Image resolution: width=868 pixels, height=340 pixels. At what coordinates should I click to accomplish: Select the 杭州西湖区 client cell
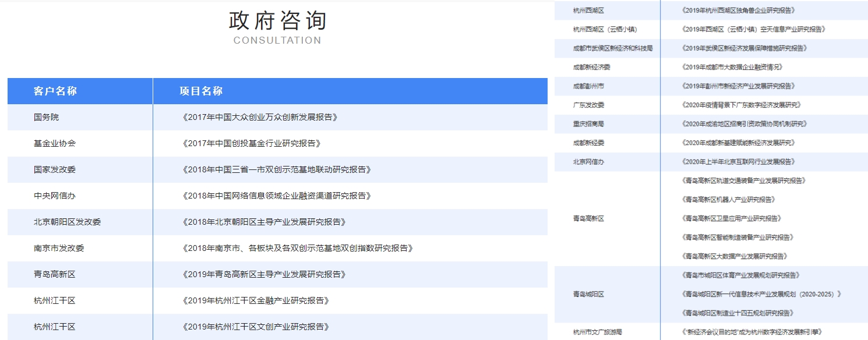point(588,10)
